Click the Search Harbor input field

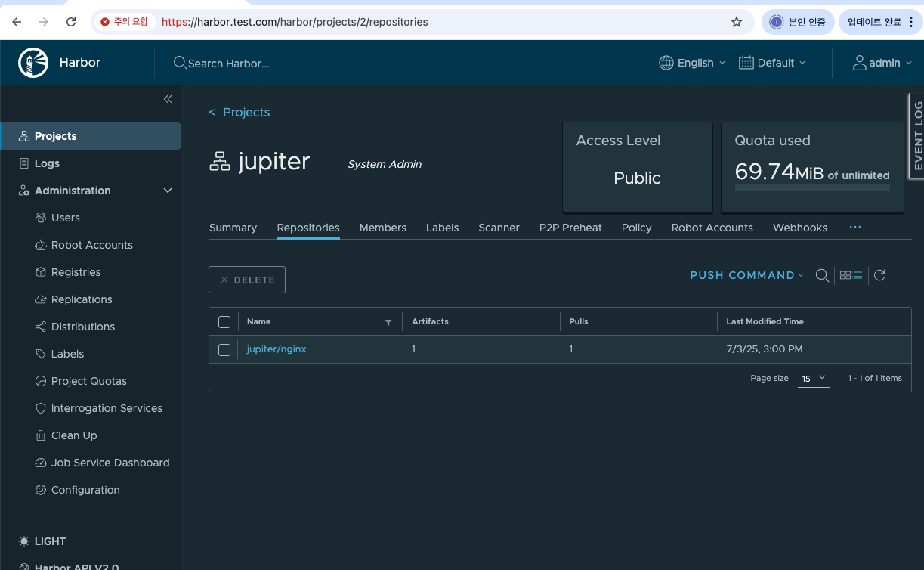pyautogui.click(x=229, y=64)
